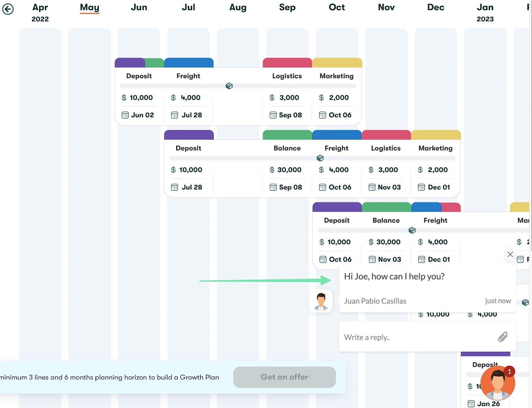
Task: Click the package icon on the first plan's progress bar
Action: point(229,86)
